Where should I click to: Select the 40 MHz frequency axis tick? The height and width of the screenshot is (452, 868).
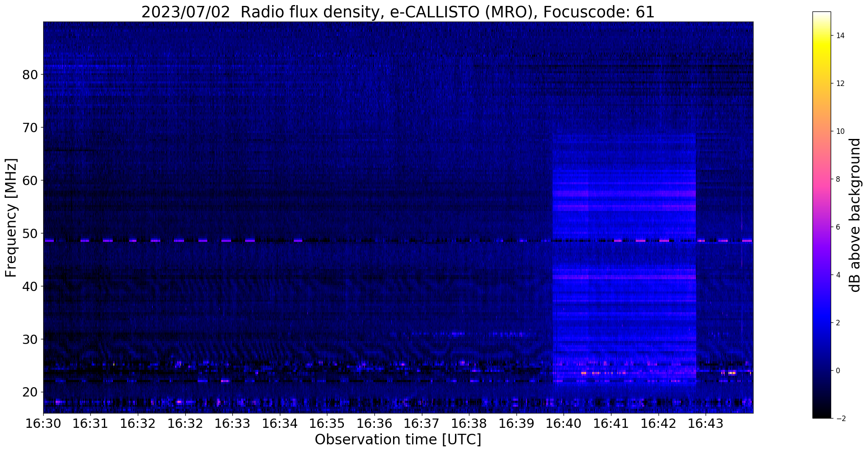[x=30, y=286]
